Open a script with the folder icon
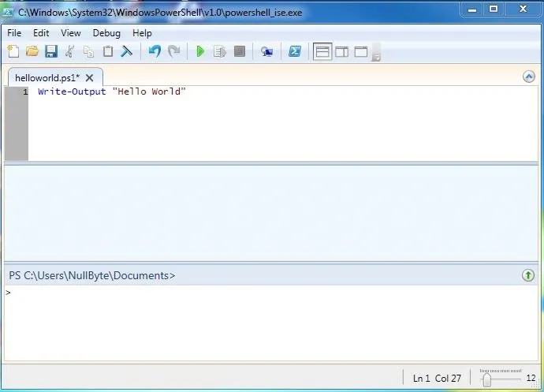The height and width of the screenshot is (392, 544). tap(32, 51)
